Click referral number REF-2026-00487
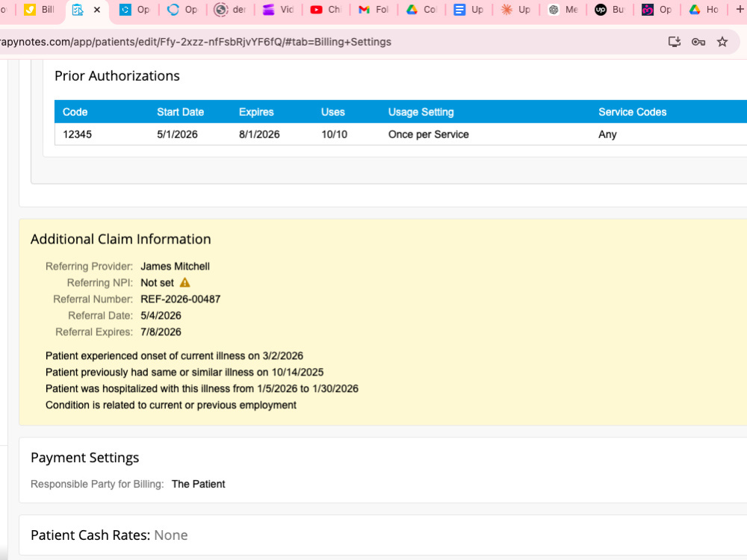The height and width of the screenshot is (560, 747). coord(181,299)
